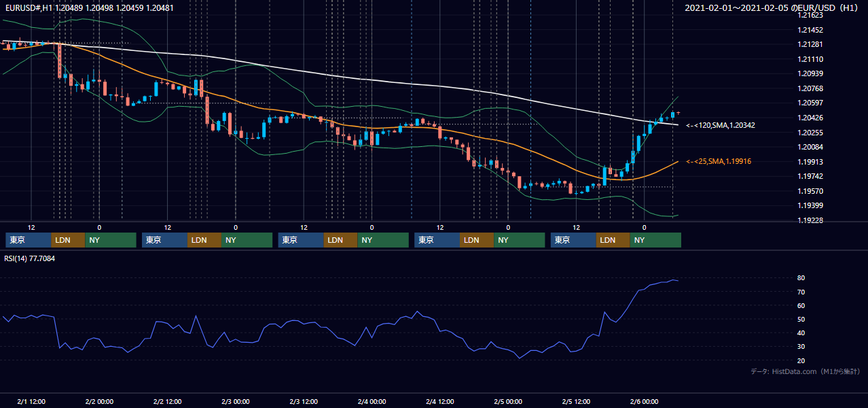Click the 2/1 12:00 time axis label
868x408 pixels.
tap(31, 401)
